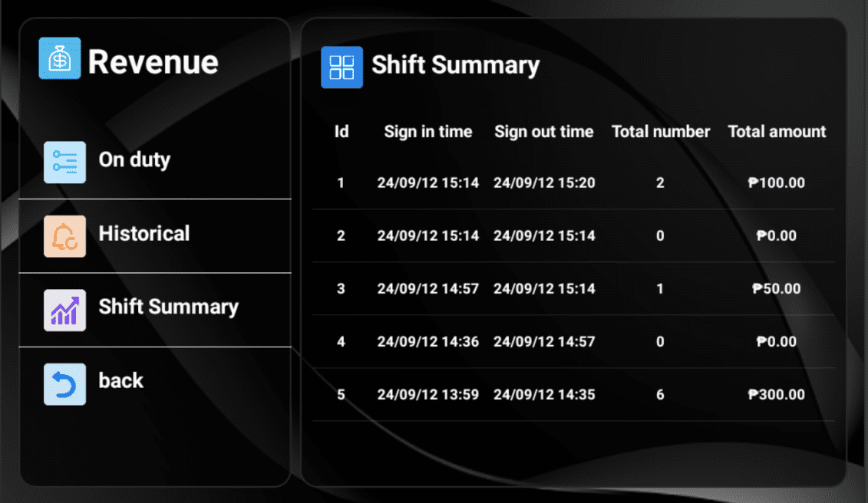This screenshot has width=868, height=503.
Task: Click the Revenue money bag icon
Action: (60, 58)
